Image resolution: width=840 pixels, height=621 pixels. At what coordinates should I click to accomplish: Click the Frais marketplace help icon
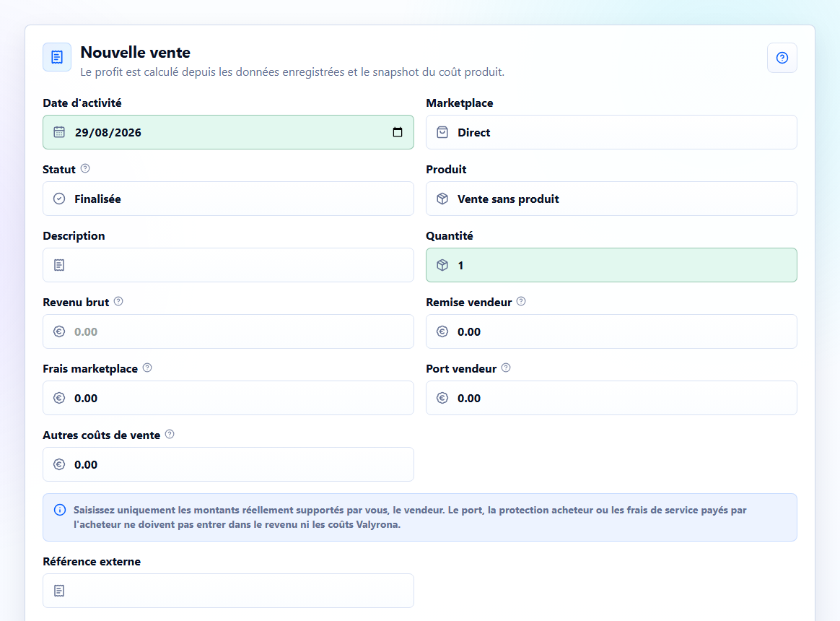[147, 368]
